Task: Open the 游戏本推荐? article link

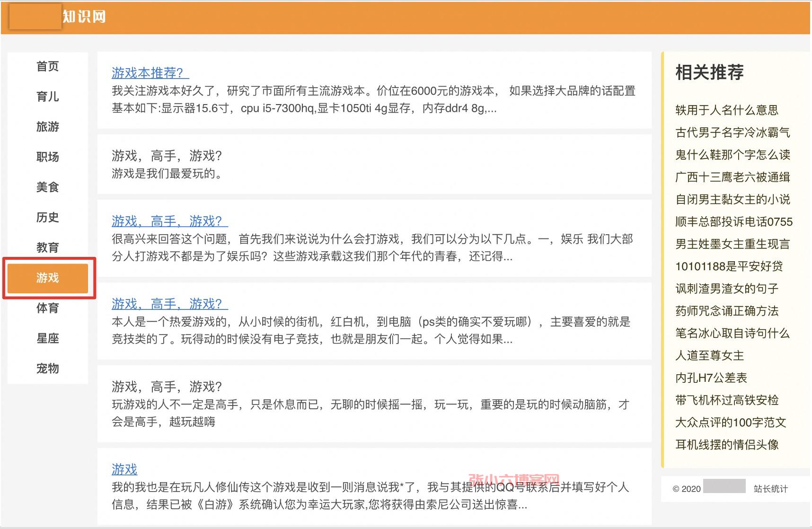Action: [150, 73]
